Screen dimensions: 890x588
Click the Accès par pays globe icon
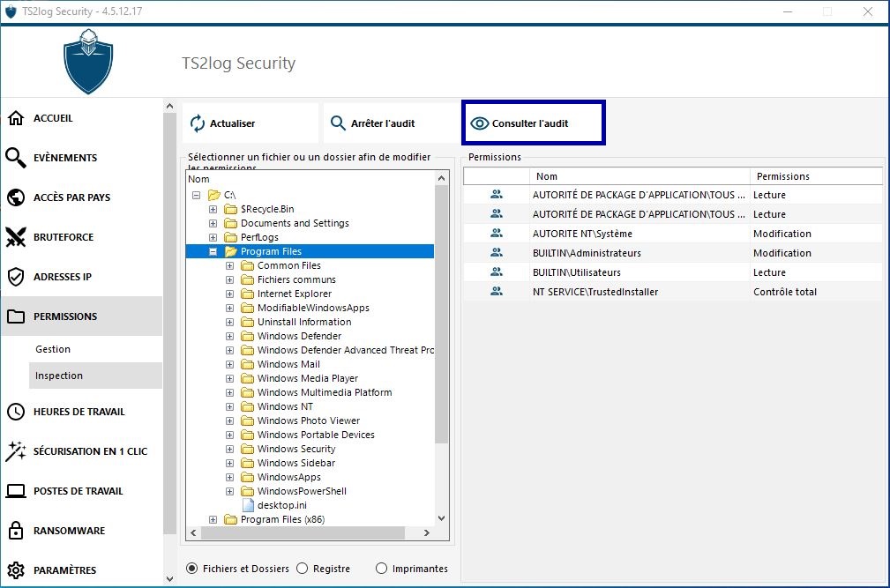click(x=16, y=197)
